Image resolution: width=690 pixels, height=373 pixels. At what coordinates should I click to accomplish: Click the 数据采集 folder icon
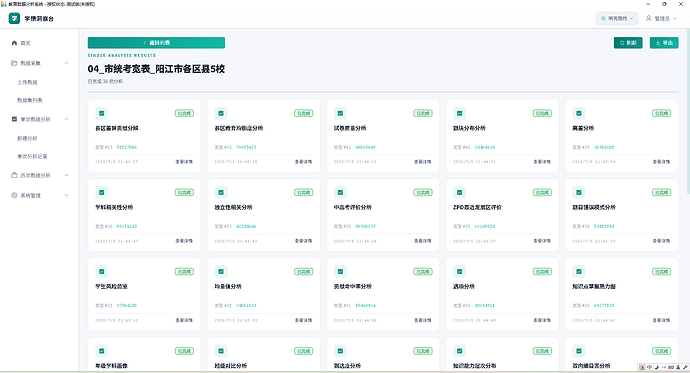click(14, 63)
